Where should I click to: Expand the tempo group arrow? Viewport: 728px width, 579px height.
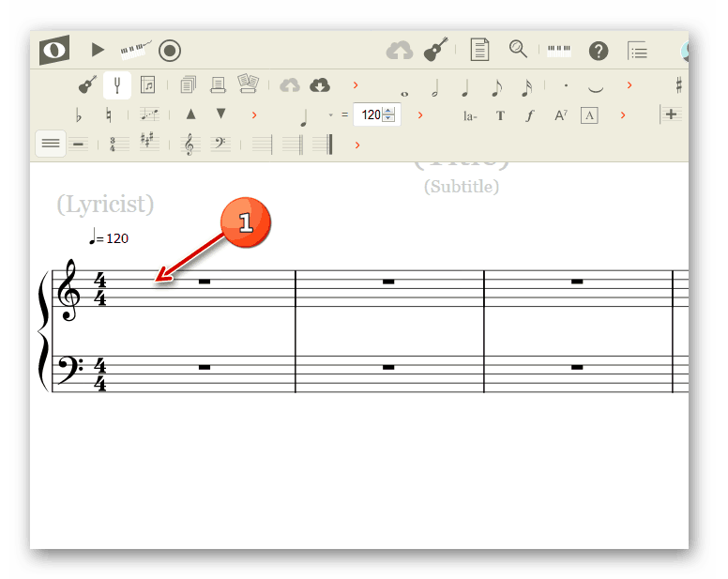[420, 115]
